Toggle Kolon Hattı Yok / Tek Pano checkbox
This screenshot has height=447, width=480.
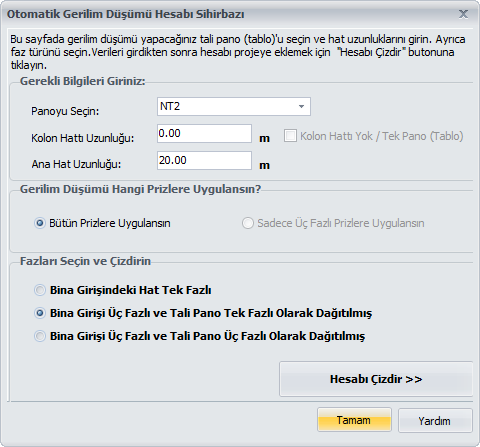(290, 136)
